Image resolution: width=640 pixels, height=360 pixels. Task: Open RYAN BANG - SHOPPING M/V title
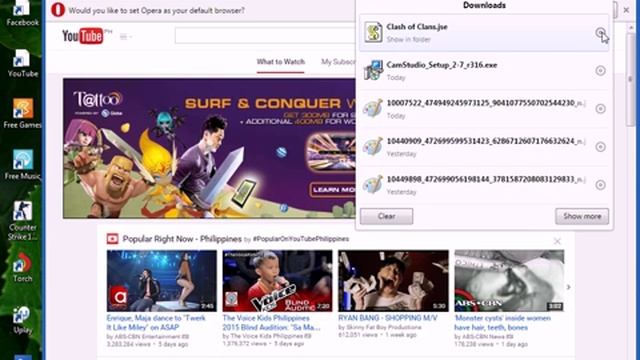(x=388, y=318)
